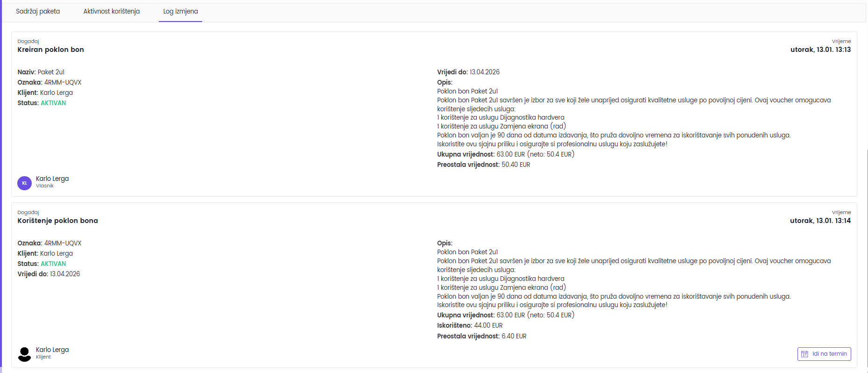Screen dimensions: 868x373
Task: Click the Naziv value Paket 2u1
Action: click(x=51, y=72)
